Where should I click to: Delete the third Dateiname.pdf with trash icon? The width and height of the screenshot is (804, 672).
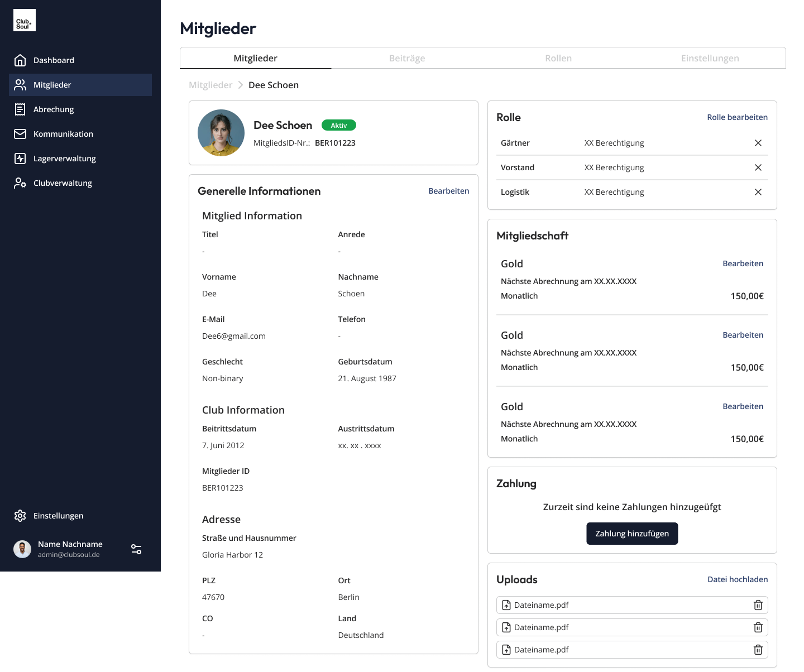758,650
